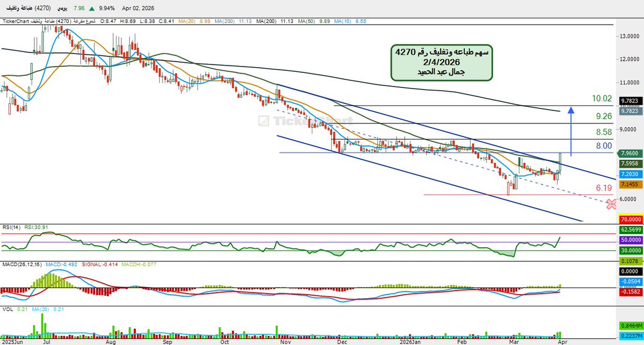The height and width of the screenshot is (345, 644).
Task: Click the Mar label on time axis
Action: pyautogui.click(x=514, y=341)
